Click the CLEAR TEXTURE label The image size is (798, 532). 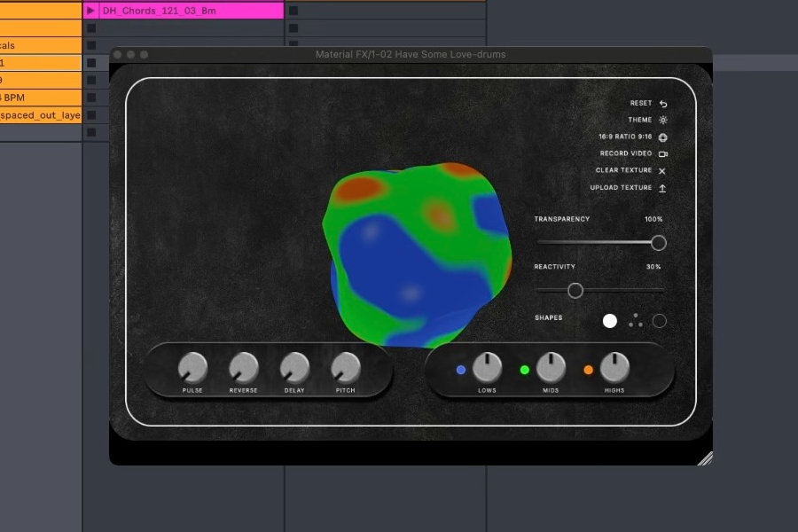(623, 170)
